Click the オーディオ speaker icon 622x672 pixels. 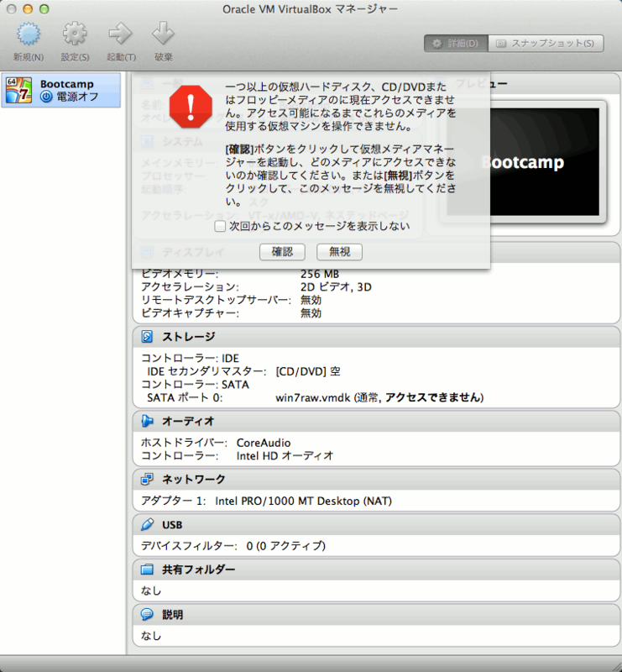tap(147, 422)
